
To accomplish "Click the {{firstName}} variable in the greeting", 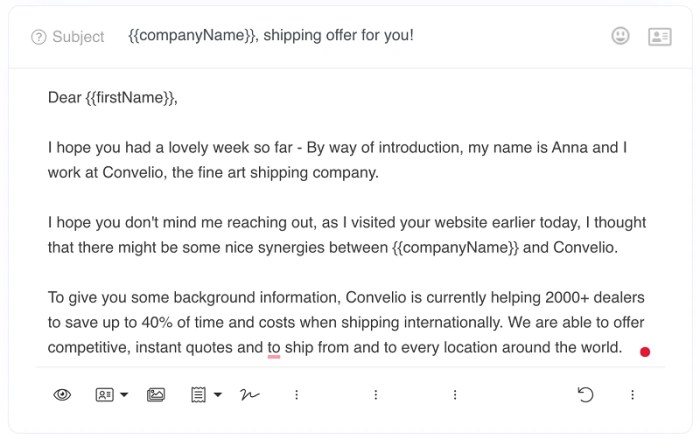I will 129,98.
